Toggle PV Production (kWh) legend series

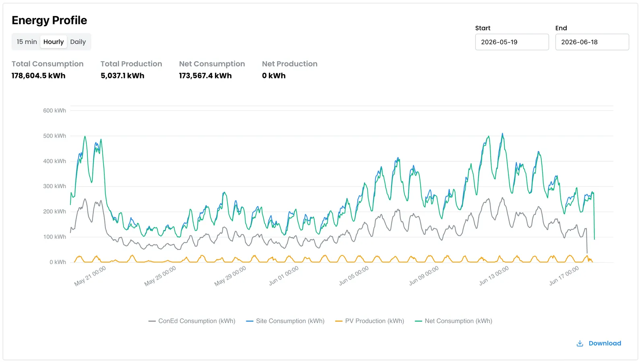tap(369, 321)
